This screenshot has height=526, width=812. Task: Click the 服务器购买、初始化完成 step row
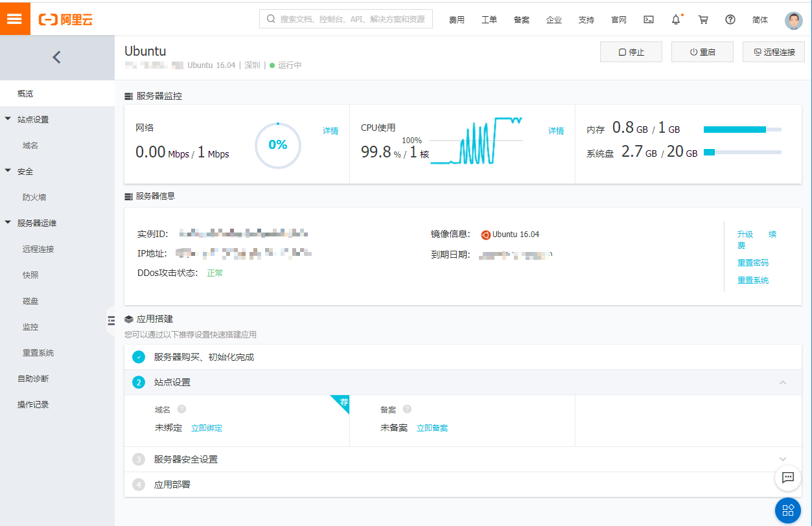(x=463, y=357)
